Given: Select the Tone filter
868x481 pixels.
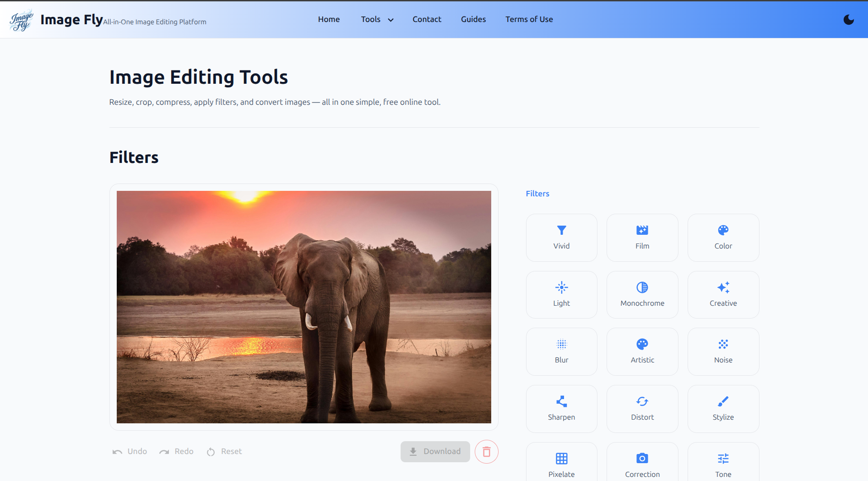Looking at the screenshot, I should coord(723,462).
